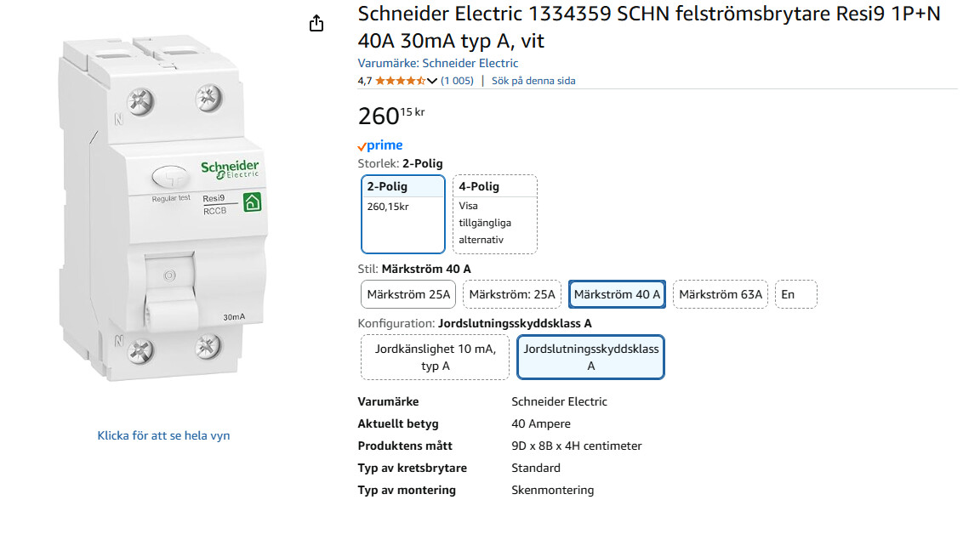Viewport: 980px width, 551px height.
Task: Pick the Märkström 63A style option
Action: click(721, 294)
